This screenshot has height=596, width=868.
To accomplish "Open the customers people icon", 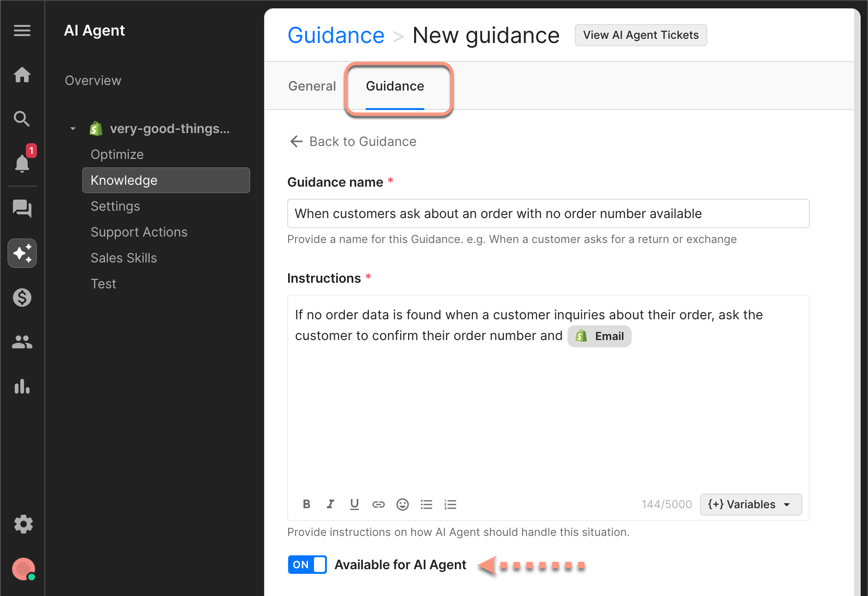I will (x=22, y=342).
